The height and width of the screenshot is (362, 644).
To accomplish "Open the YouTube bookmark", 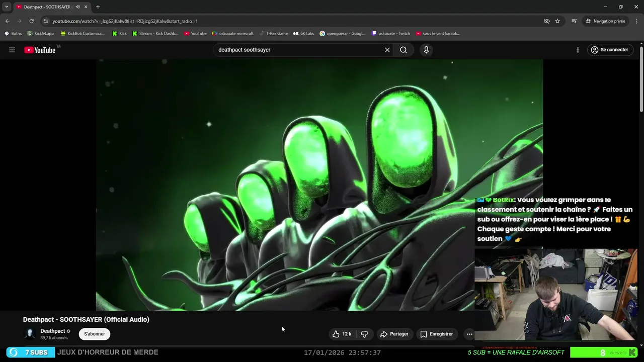I will coord(195,34).
